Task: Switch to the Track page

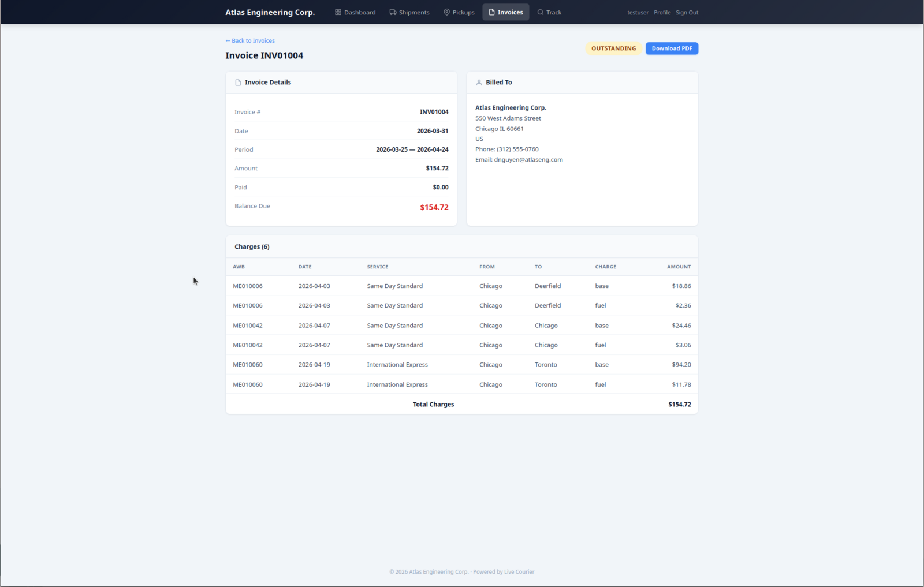Action: pyautogui.click(x=549, y=12)
